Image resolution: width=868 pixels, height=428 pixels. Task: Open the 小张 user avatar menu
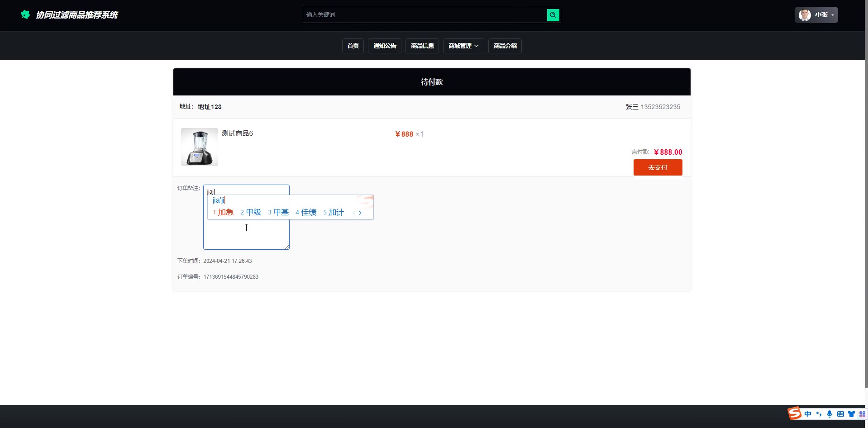point(816,15)
